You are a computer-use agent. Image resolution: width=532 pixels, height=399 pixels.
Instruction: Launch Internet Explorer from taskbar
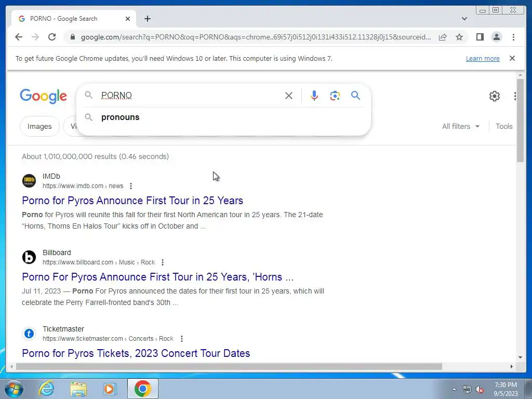[46, 389]
